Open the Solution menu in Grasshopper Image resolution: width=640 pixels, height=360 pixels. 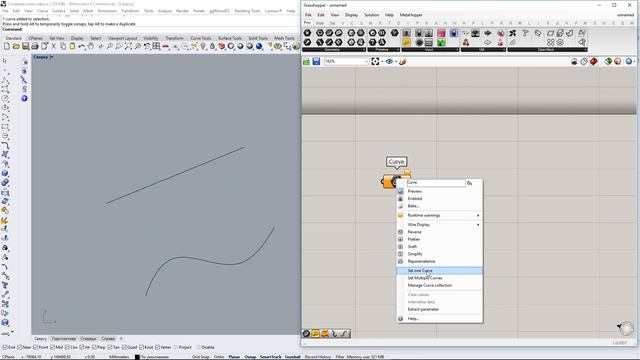(371, 15)
